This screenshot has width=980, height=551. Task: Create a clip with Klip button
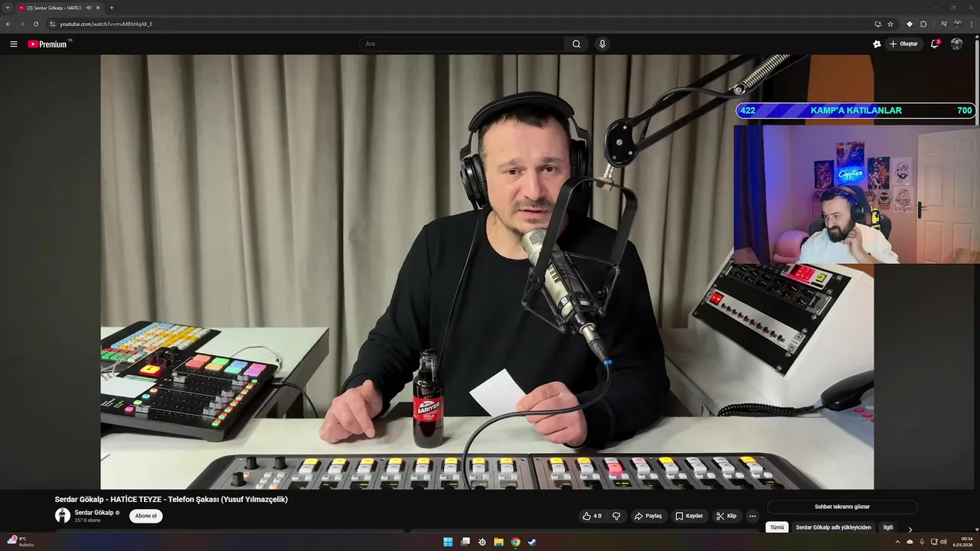click(727, 516)
